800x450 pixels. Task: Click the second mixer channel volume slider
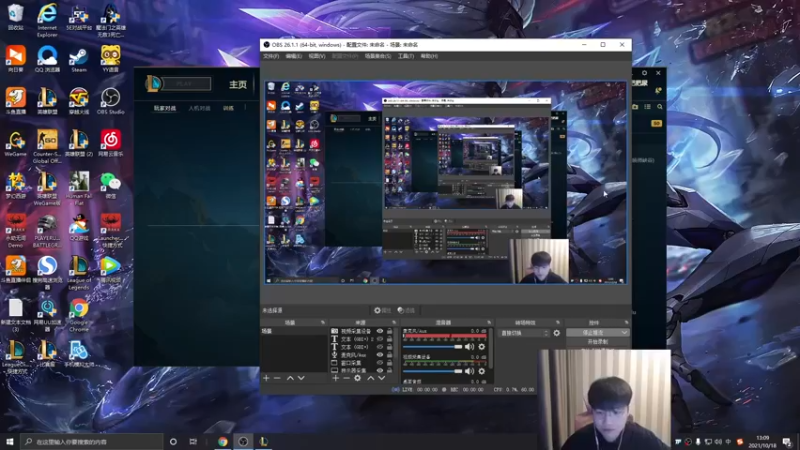(432, 371)
